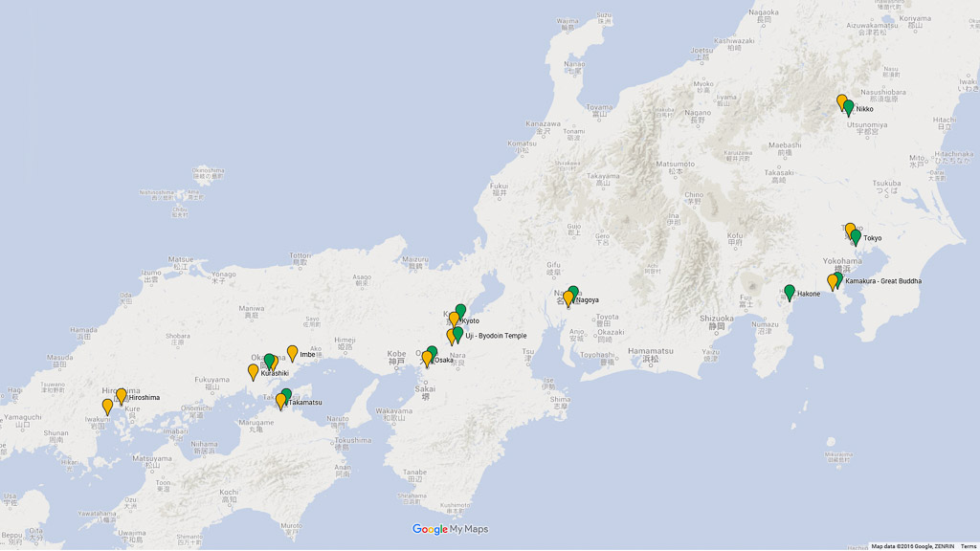This screenshot has height=551, width=980.
Task: Click the orange pin at Kamakura
Action: click(833, 281)
